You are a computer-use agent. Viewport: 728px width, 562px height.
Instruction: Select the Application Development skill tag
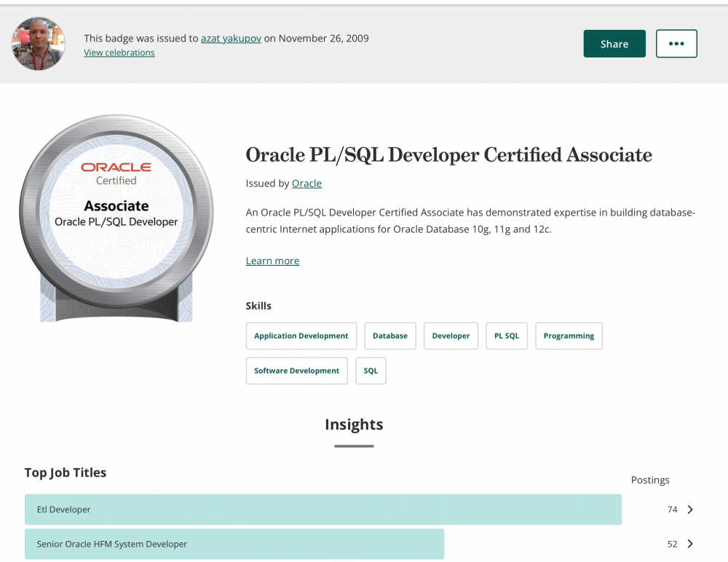click(301, 336)
